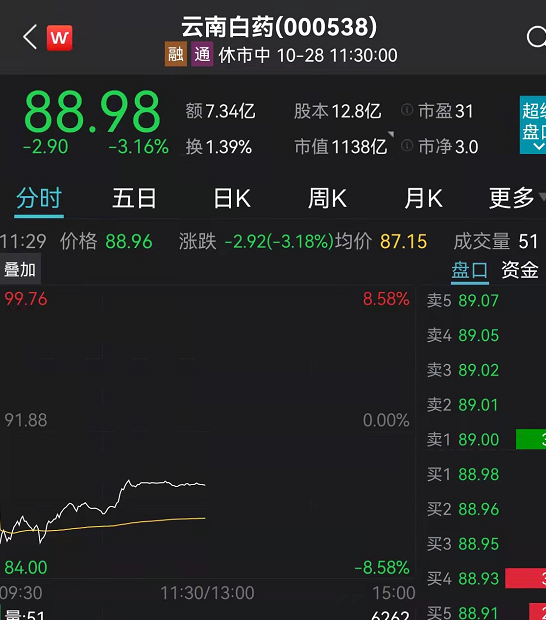
Task: Tap the 通 connect badge
Action: pos(202,54)
